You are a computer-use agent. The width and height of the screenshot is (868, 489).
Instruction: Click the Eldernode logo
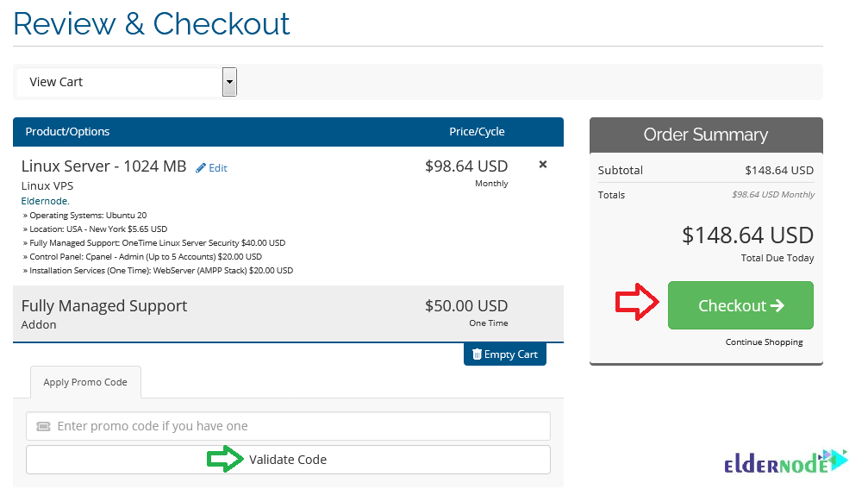coord(786,462)
